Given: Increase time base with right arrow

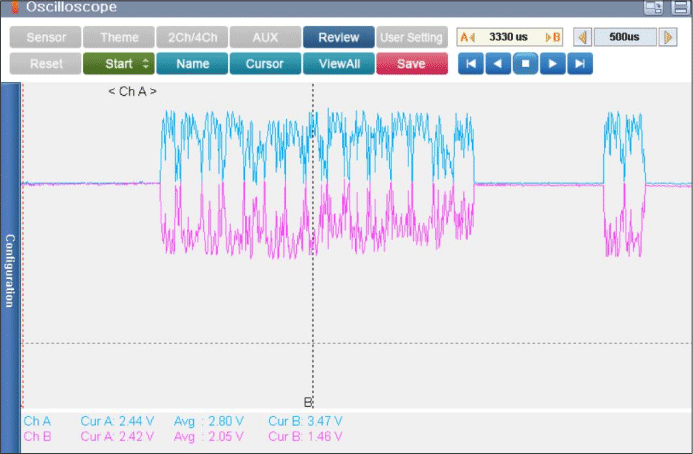Looking at the screenshot, I should pyautogui.click(x=668, y=37).
